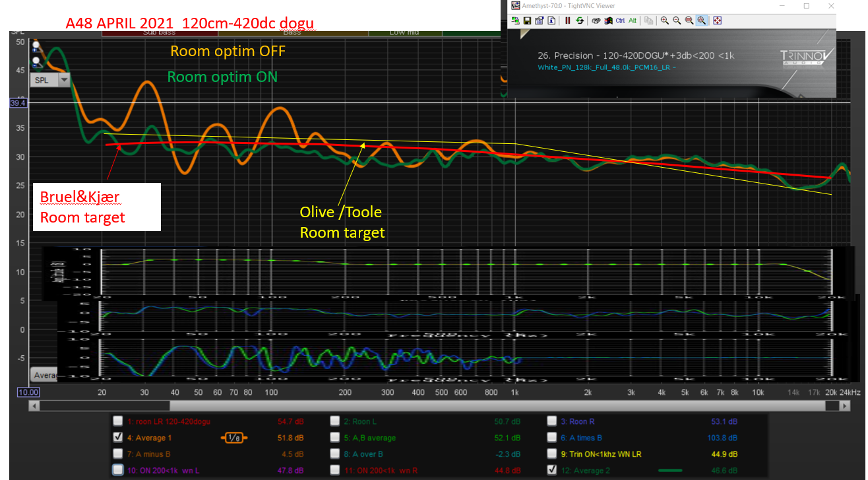This screenshot has width=868, height=480.
Task: Click the connection info icon in TightVNC
Action: (x=551, y=20)
